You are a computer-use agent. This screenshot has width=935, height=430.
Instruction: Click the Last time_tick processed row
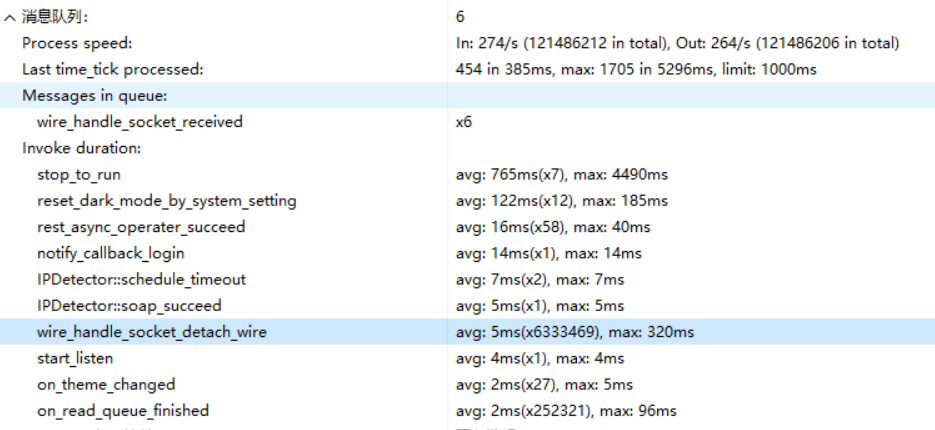(x=113, y=69)
